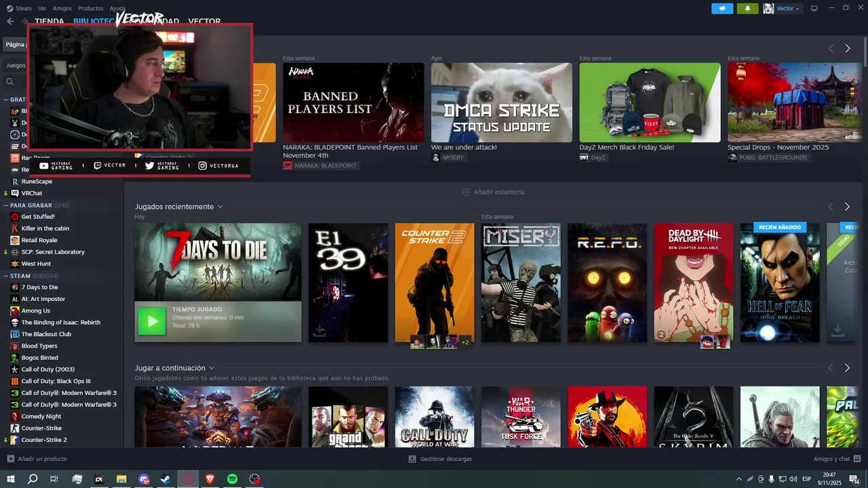
Task: Open the DMCA Strike status update thumbnail
Action: 502,102
